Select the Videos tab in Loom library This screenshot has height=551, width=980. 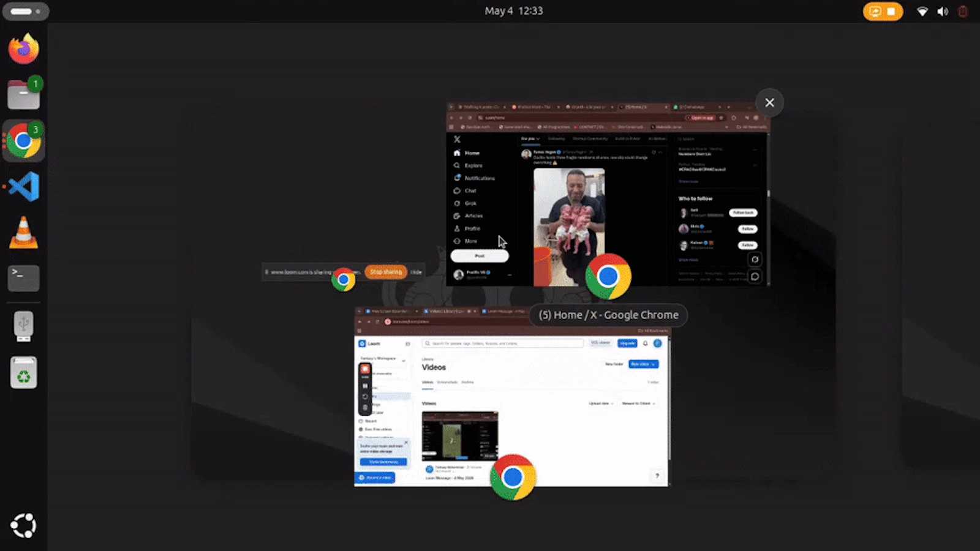click(428, 382)
